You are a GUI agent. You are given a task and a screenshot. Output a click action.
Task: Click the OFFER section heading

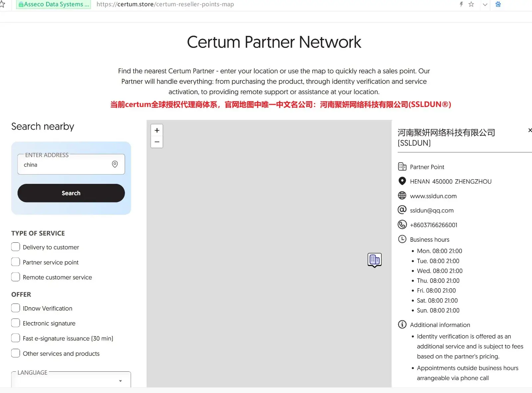click(21, 295)
